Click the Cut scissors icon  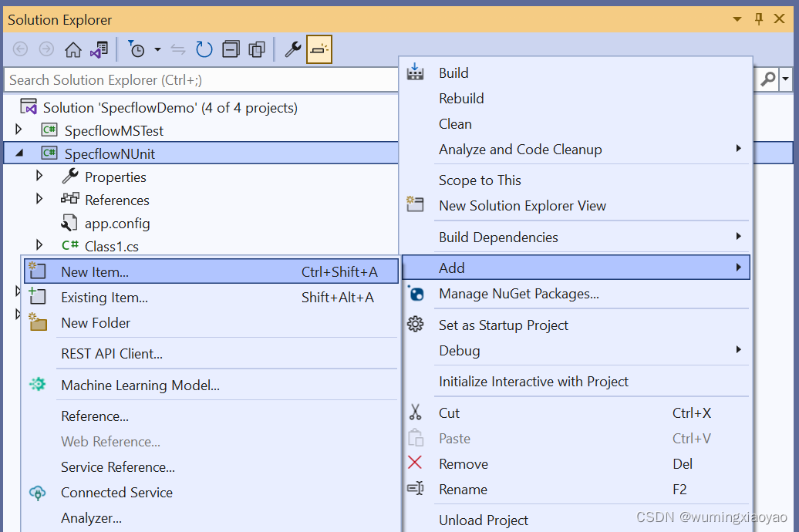click(x=415, y=412)
